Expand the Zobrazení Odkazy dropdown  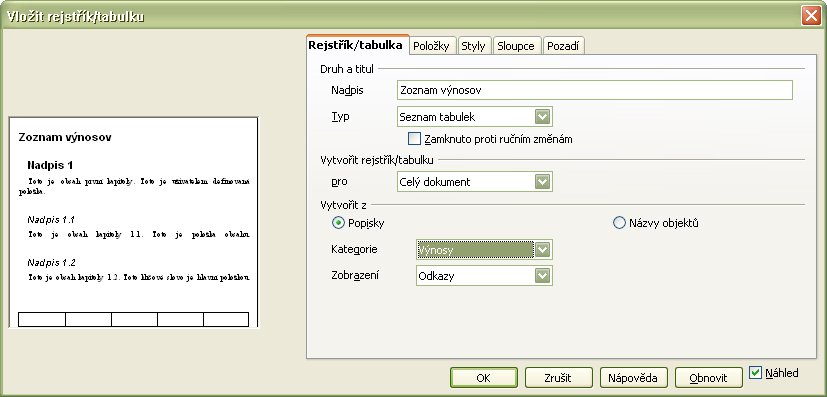543,276
